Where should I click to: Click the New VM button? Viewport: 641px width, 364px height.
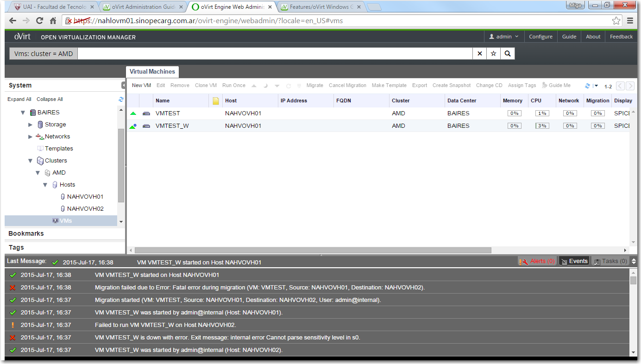141,85
